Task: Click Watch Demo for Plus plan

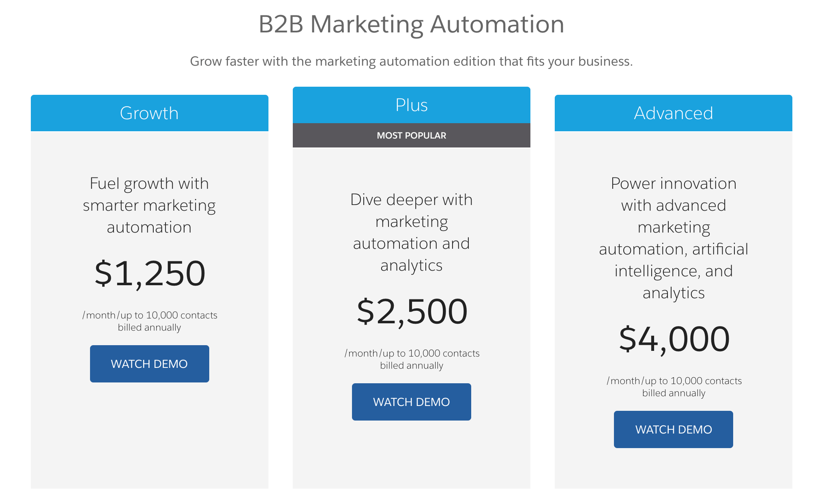Action: (412, 401)
